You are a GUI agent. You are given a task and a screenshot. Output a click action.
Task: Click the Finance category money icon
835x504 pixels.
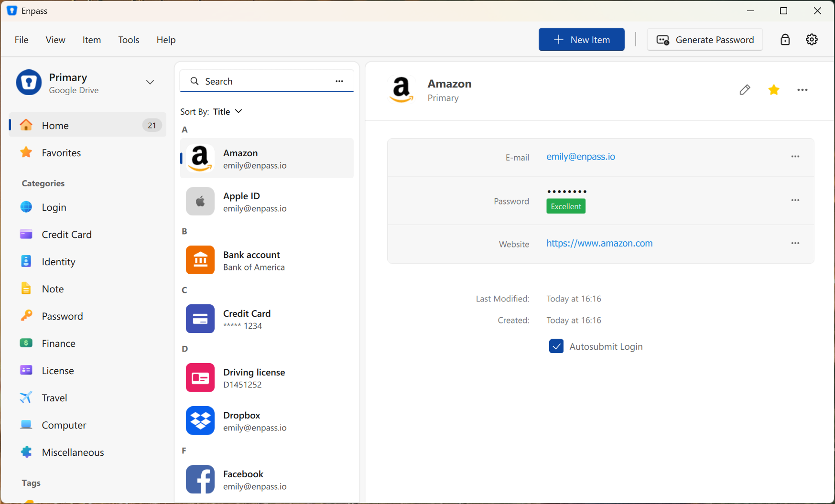point(26,343)
